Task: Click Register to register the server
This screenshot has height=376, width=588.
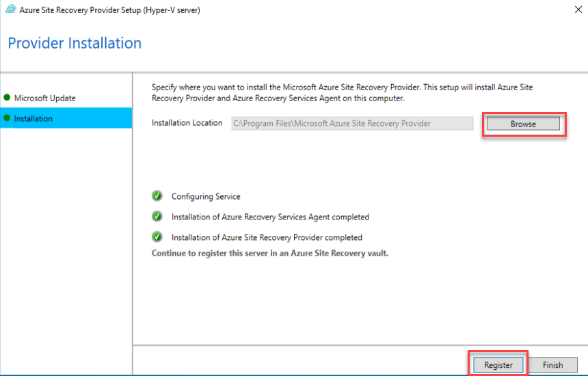Action: click(498, 365)
